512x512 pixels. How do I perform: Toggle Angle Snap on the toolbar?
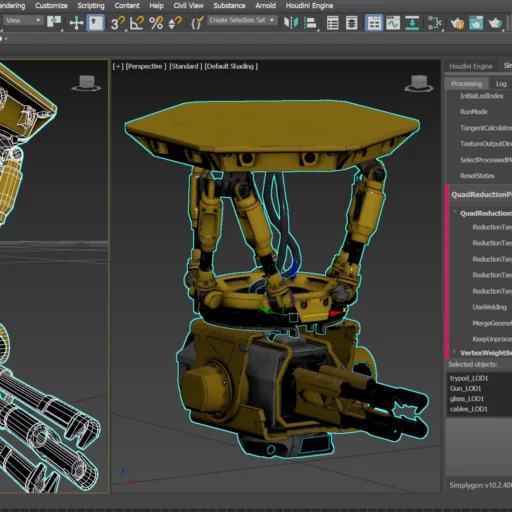[x=137, y=23]
